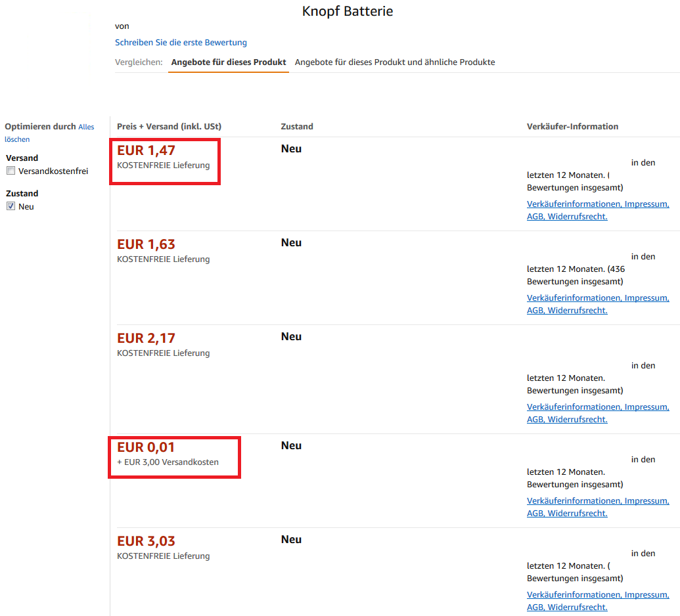Viewport: 680px width, 616px height.
Task: Click 'KOSTENFREIE Lieferung' under EUR 3,03
Action: 164,556
